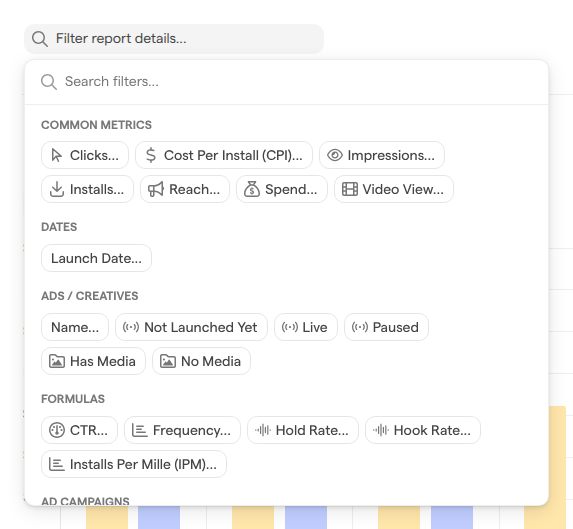The image size is (573, 529).
Task: Click the film strip icon on Video View
Action: 350,189
